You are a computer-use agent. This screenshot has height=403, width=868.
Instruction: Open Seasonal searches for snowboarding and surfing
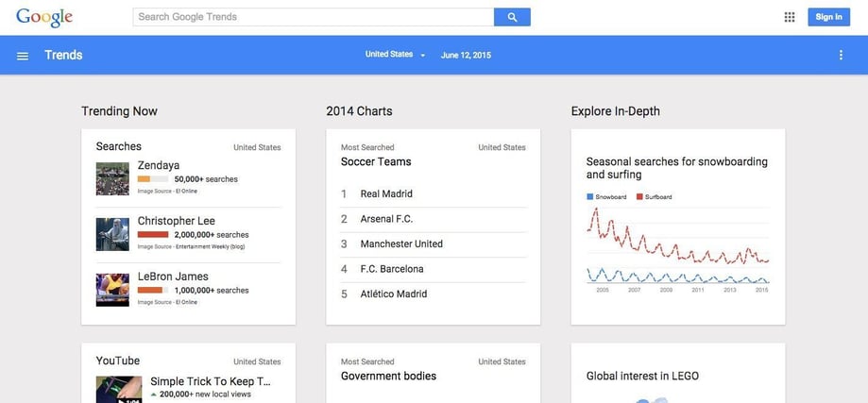click(x=677, y=168)
